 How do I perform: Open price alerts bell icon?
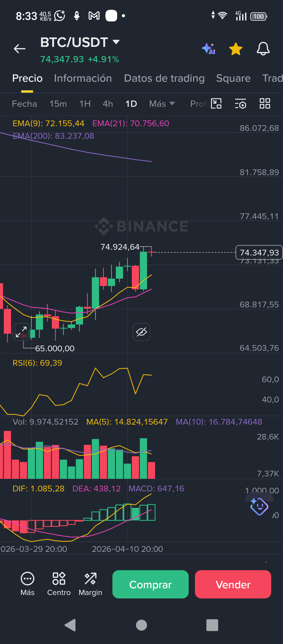pos(263,49)
